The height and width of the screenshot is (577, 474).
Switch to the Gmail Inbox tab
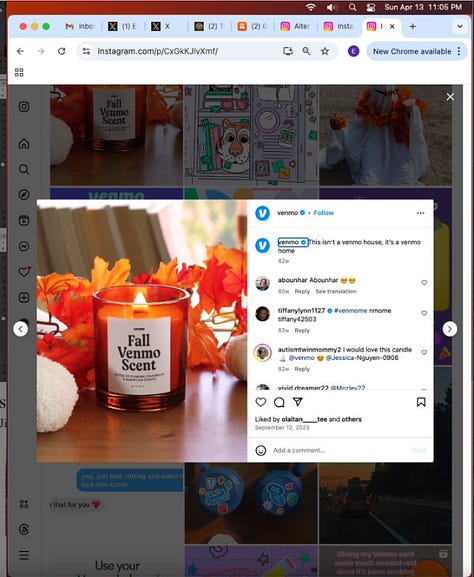coord(80,26)
